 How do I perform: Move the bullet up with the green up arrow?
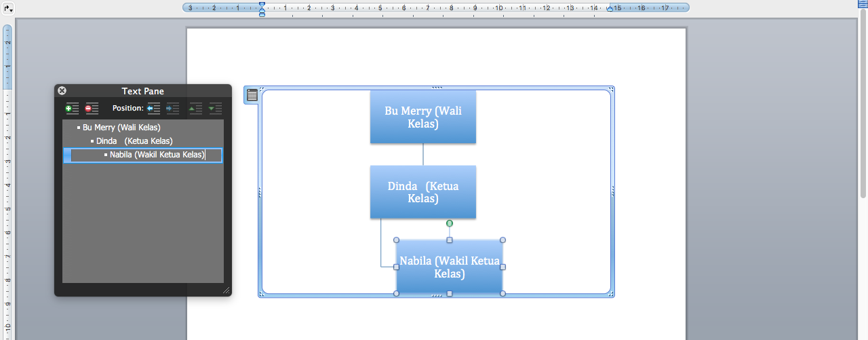(195, 109)
